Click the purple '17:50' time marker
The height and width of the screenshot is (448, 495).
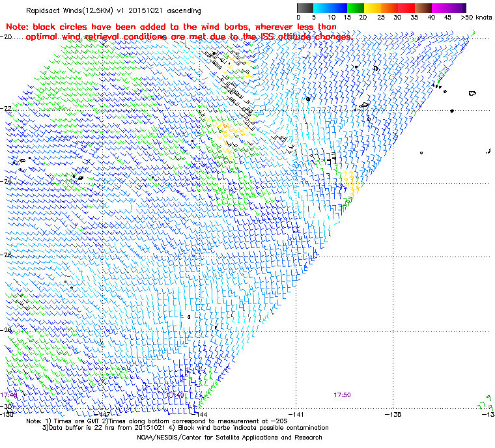pos(342,395)
